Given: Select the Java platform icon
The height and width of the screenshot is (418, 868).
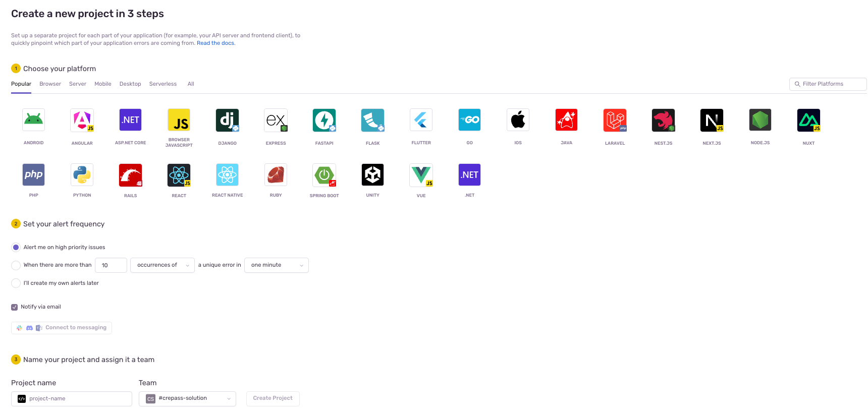Looking at the screenshot, I should (x=566, y=120).
